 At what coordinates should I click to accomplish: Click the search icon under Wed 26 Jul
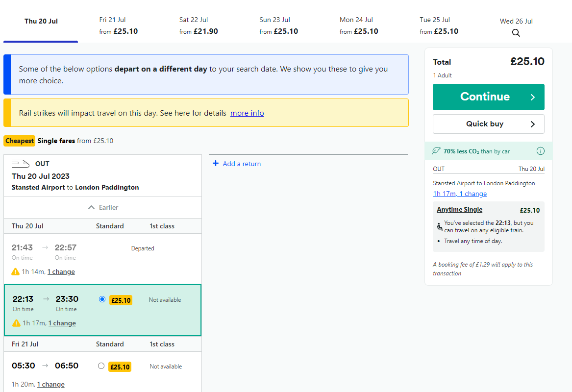click(516, 33)
